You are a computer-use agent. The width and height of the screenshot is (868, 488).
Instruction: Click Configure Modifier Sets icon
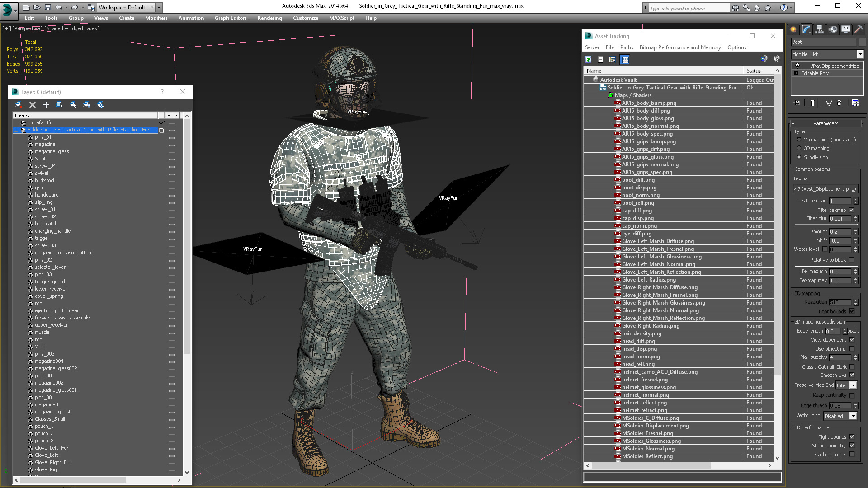(x=855, y=103)
